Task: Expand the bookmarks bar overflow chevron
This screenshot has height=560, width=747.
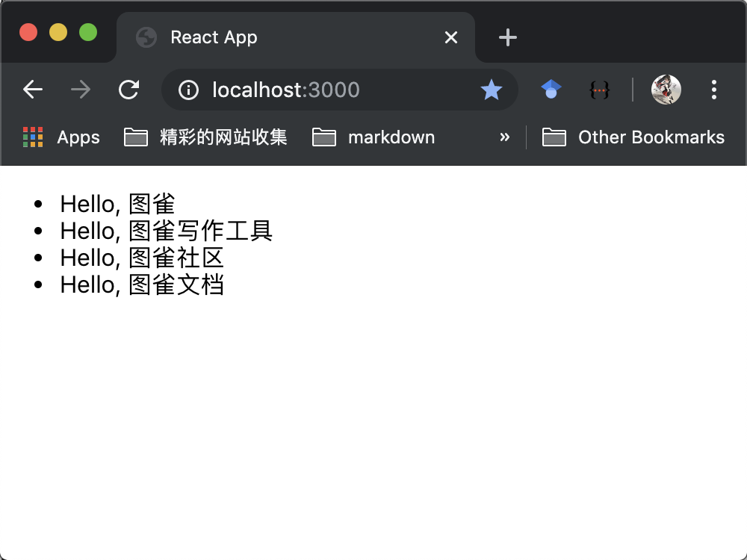Action: pos(505,137)
